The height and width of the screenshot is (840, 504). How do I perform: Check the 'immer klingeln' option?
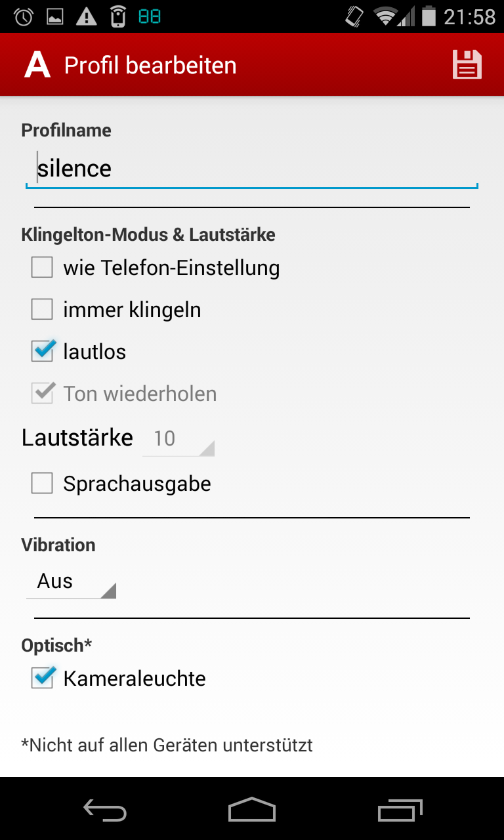(43, 310)
